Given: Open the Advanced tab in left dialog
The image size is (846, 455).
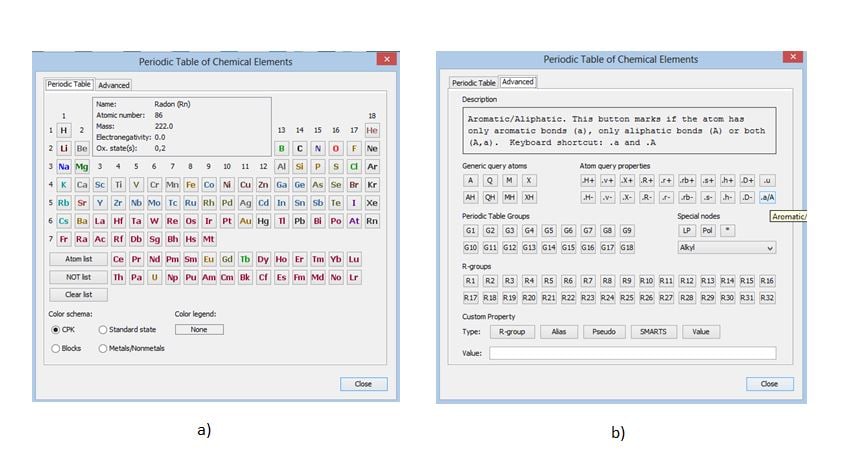Looking at the screenshot, I should click(113, 85).
